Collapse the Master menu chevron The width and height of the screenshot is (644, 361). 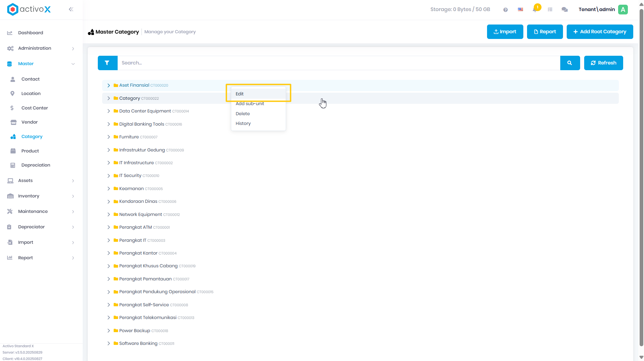[x=73, y=64]
